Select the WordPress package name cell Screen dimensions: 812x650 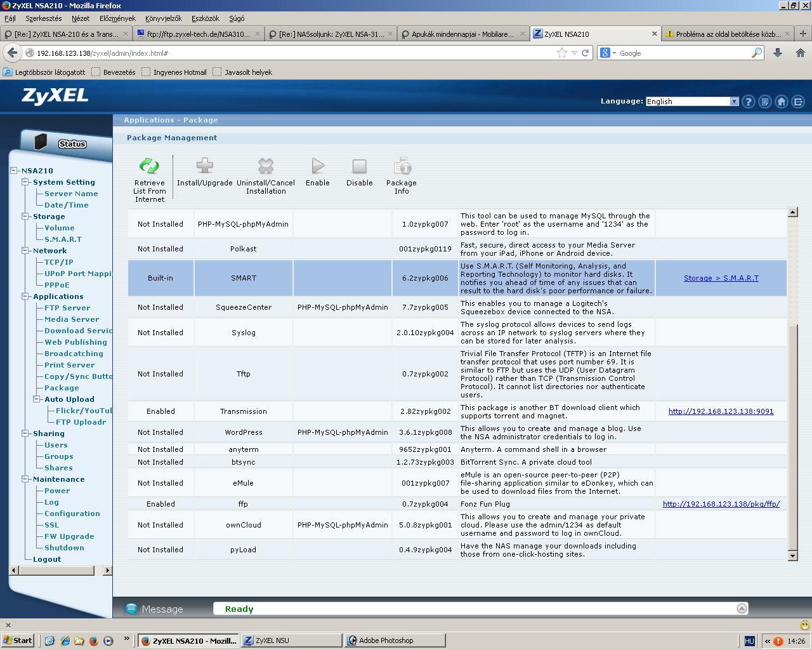click(x=244, y=432)
